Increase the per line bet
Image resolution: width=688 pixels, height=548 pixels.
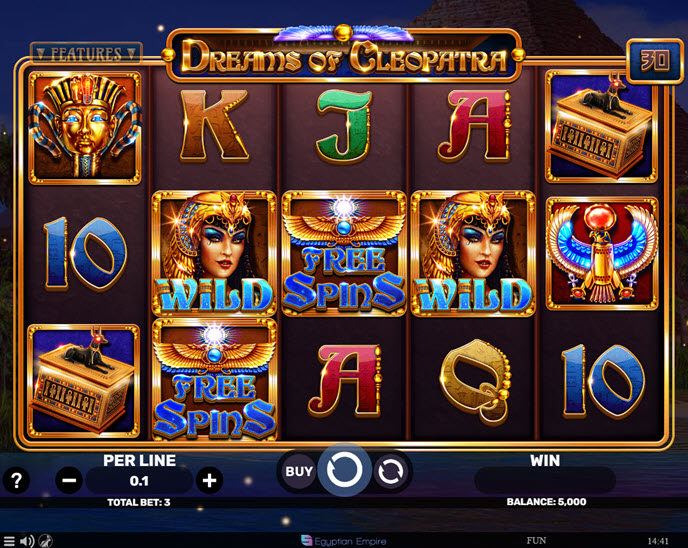click(209, 480)
